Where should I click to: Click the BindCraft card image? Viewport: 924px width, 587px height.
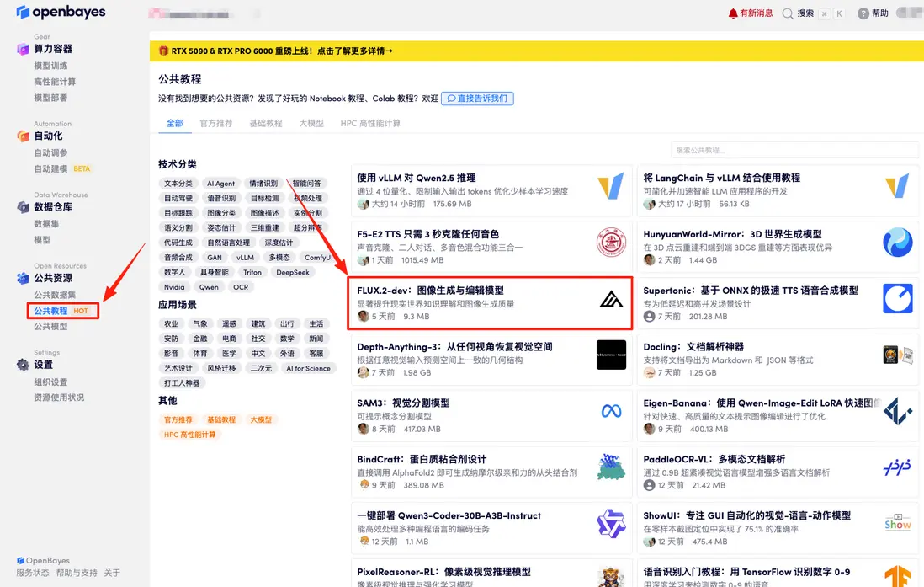pyautogui.click(x=611, y=467)
